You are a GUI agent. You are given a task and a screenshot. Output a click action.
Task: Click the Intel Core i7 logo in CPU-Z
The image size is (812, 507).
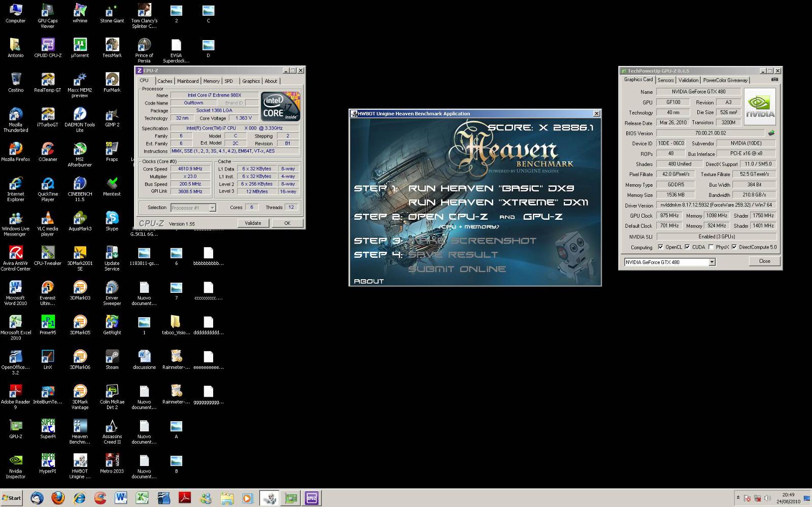[x=280, y=107]
